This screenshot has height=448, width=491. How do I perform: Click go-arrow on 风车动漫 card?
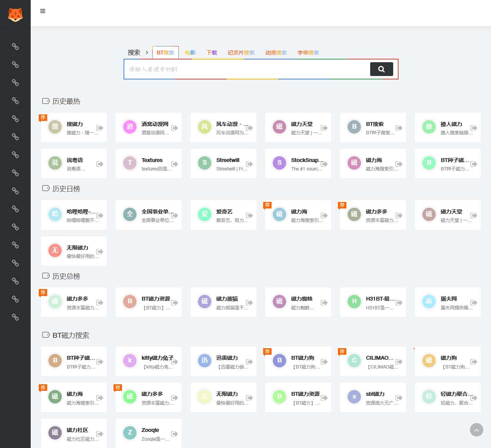click(x=249, y=128)
